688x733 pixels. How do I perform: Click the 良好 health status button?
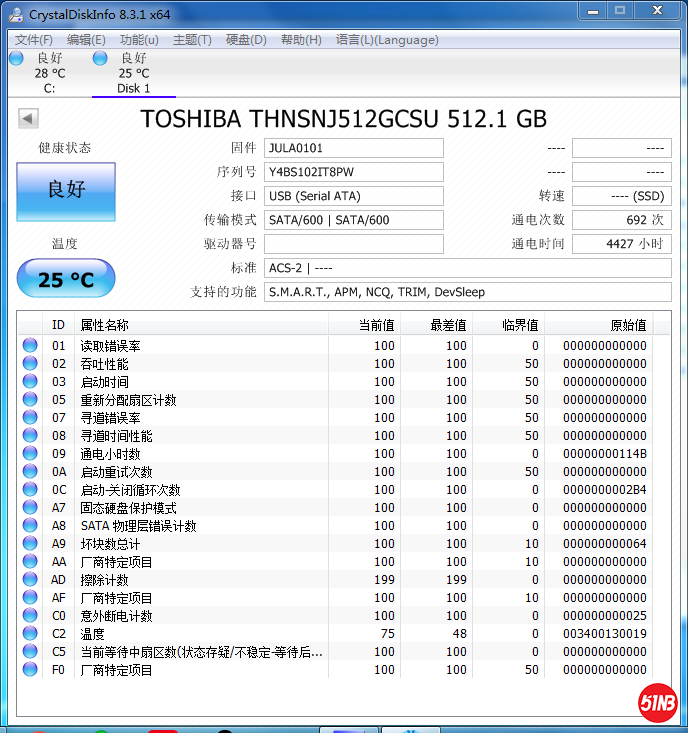pyautogui.click(x=66, y=190)
